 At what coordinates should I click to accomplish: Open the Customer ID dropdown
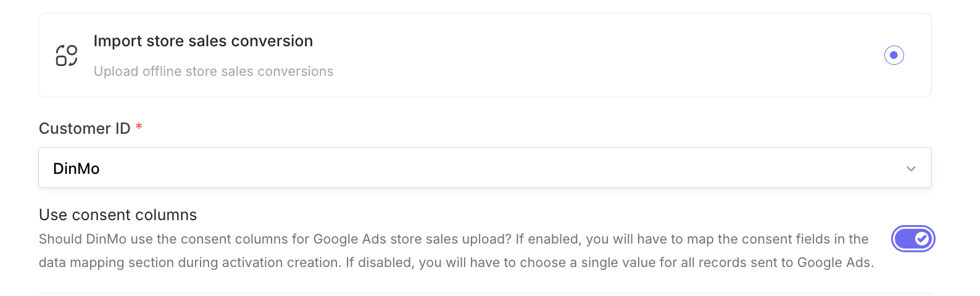(x=484, y=168)
